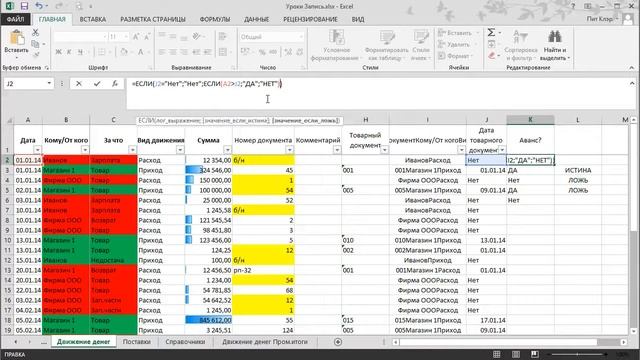Open Найти и выделить binoculars tool

point(555,45)
